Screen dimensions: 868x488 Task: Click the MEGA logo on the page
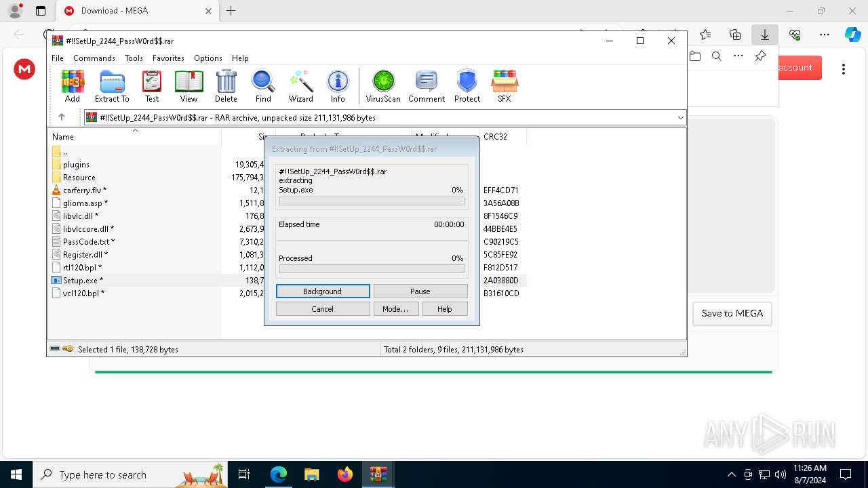click(x=24, y=68)
